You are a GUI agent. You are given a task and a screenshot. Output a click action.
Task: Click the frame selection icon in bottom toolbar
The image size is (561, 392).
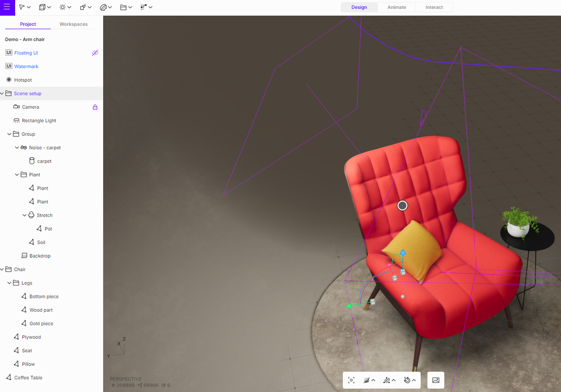(351, 380)
